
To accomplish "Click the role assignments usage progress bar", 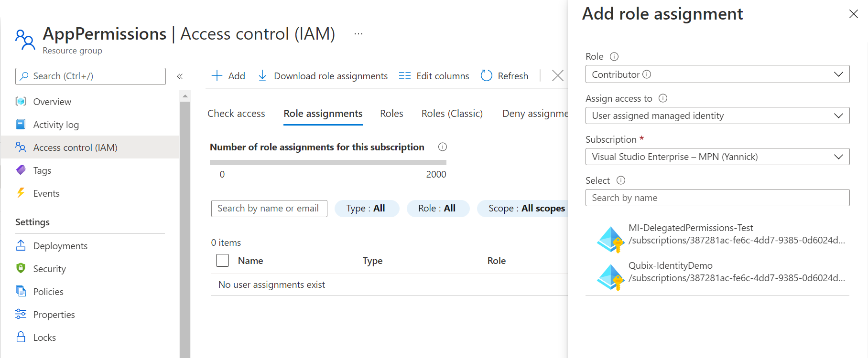I will [328, 162].
